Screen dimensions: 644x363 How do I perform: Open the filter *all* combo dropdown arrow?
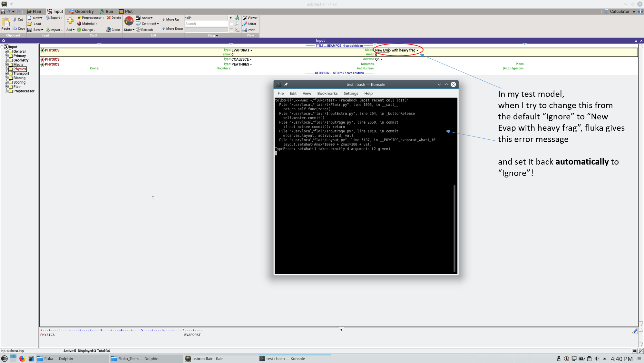[231, 18]
